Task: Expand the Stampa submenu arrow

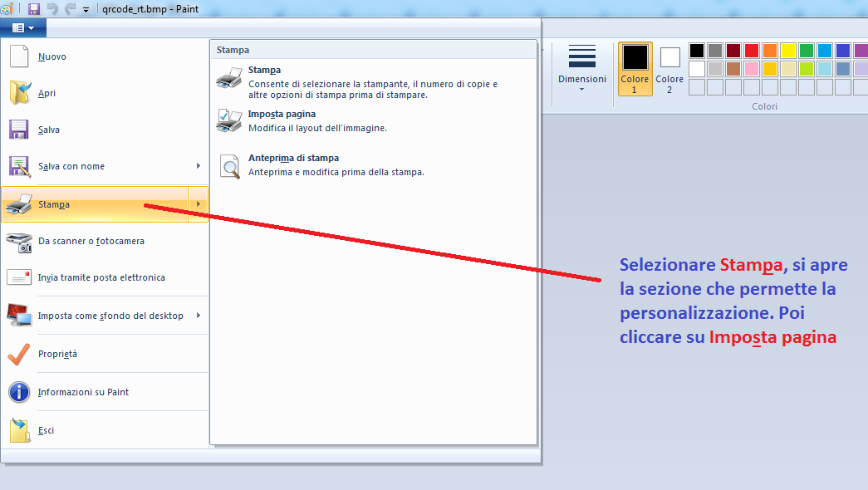Action: 199,204
